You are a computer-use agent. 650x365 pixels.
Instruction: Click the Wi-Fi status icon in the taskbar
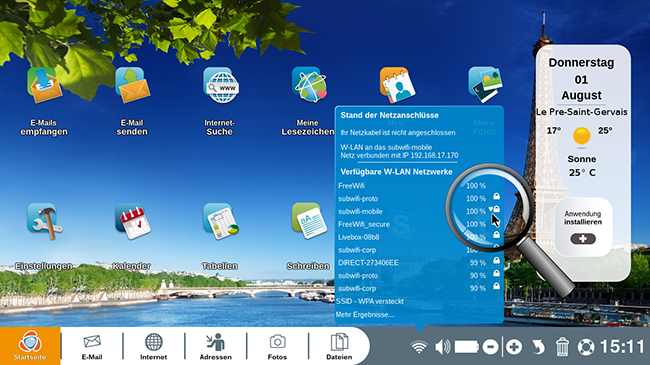coord(419,347)
